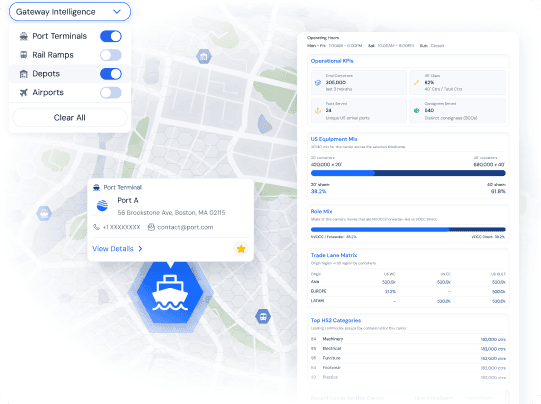Click the depot hexagon marker on the map

pyautogui.click(x=204, y=57)
